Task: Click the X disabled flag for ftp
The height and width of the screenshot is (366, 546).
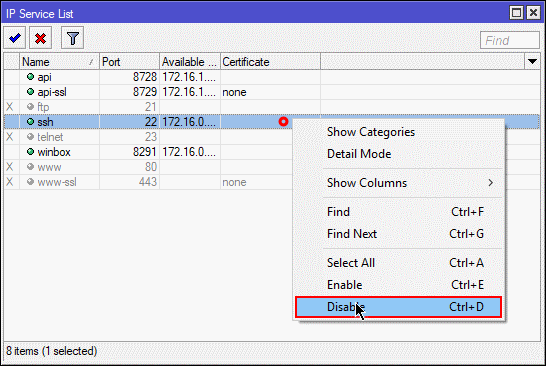Action: point(10,107)
